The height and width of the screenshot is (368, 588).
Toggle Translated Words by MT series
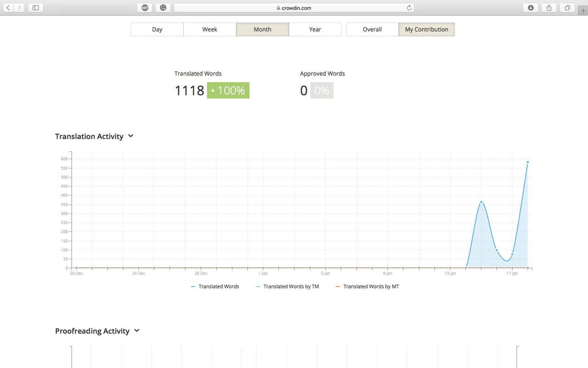(x=367, y=287)
